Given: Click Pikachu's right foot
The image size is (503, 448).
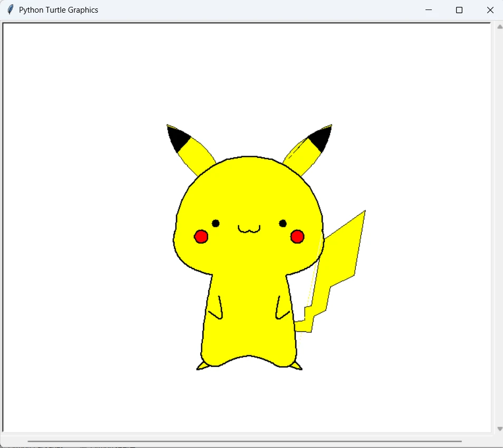Looking at the screenshot, I should pos(296,366).
